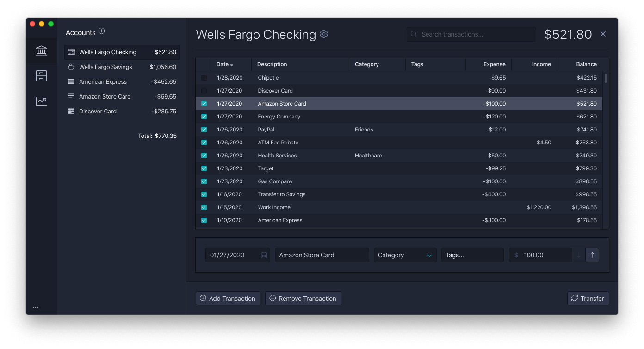Image resolution: width=644 pixels, height=349 pixels.
Task: Uncheck the Chipotle transaction checkbox
Action: click(204, 78)
